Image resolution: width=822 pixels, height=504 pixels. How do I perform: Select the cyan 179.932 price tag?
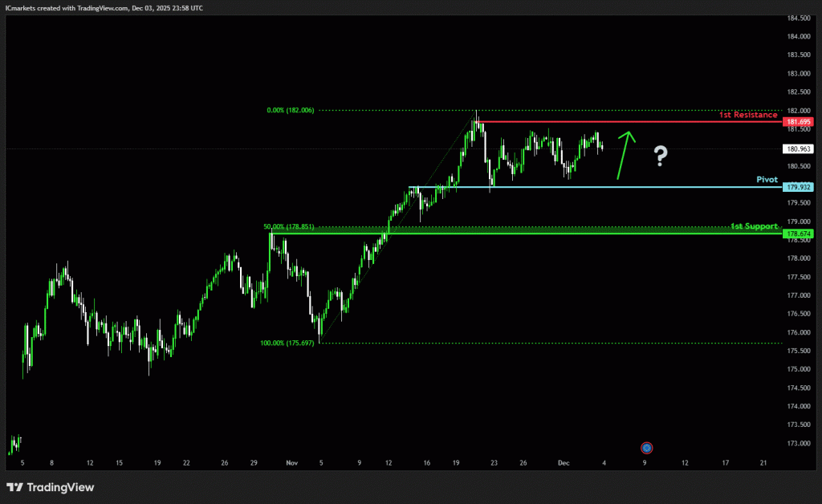click(799, 187)
